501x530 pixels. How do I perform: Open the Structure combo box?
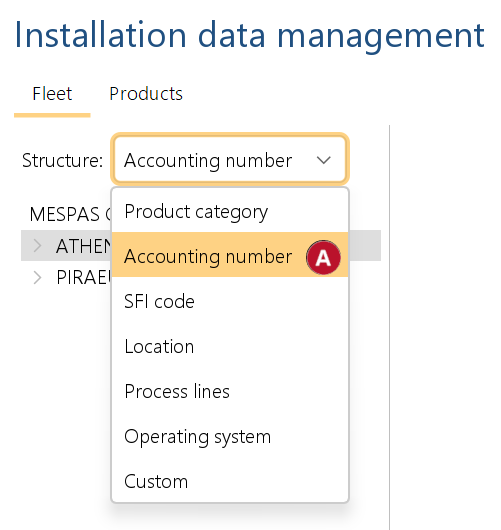coord(230,160)
